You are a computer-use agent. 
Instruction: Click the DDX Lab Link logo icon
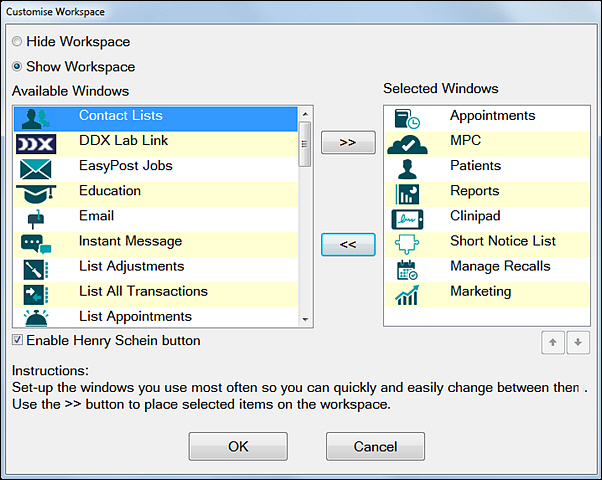tap(36, 144)
